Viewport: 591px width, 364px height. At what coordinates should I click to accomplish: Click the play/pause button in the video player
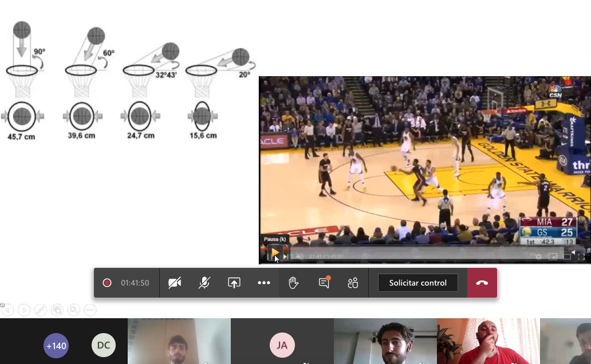[275, 253]
